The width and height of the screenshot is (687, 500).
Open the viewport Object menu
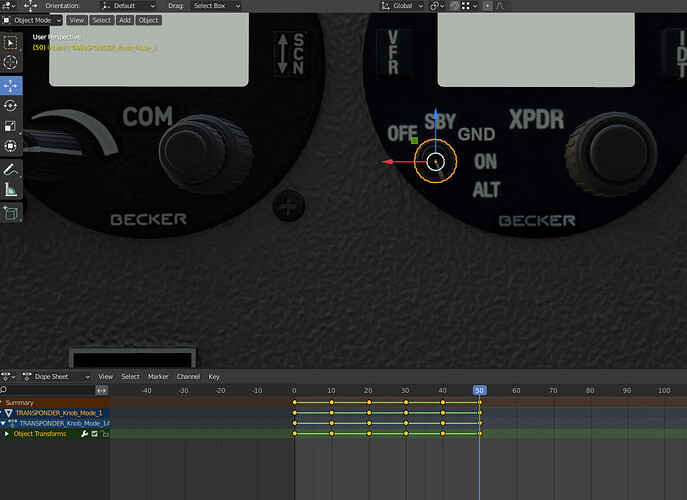(x=149, y=20)
